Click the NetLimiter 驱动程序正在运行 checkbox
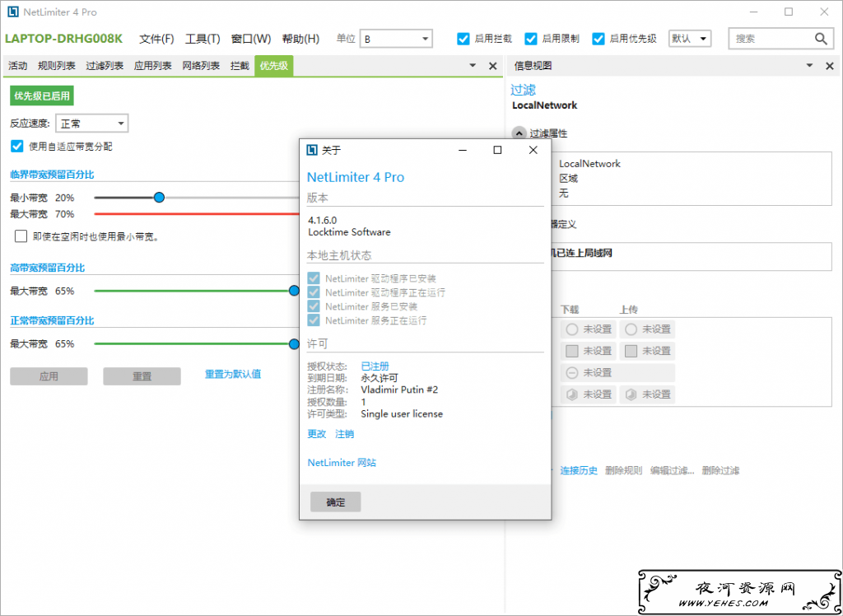Viewport: 843px width, 616px height. pyautogui.click(x=313, y=292)
